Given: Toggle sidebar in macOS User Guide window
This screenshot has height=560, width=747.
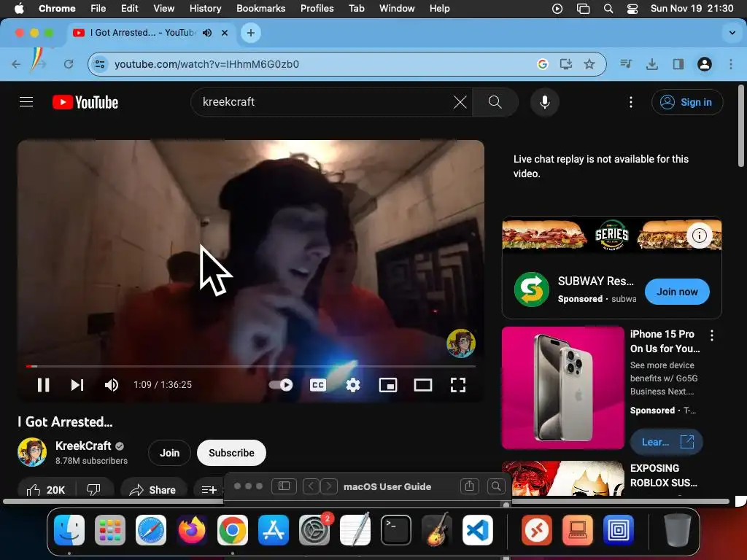Looking at the screenshot, I should click(x=284, y=486).
